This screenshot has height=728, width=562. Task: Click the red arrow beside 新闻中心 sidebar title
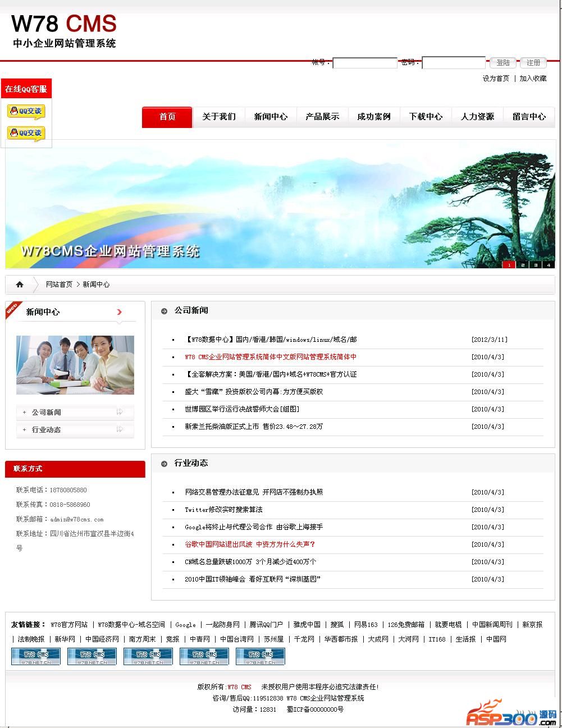click(119, 312)
